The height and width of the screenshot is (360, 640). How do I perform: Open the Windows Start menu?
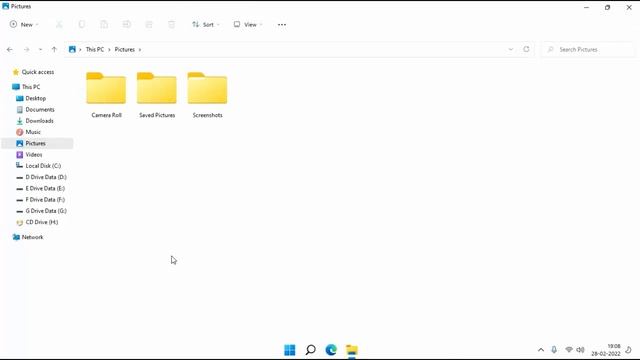(289, 350)
